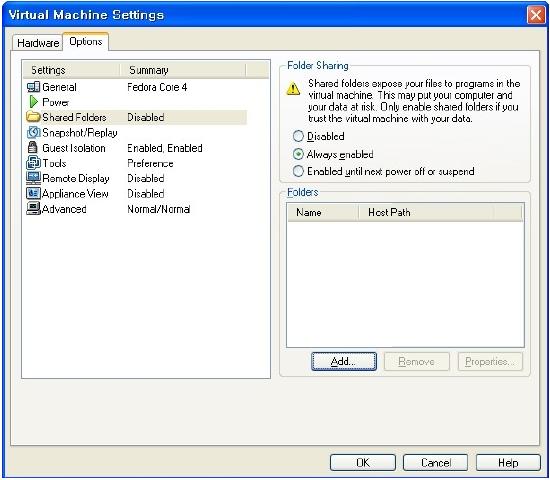Switch to the Options tab
The image size is (550, 480).
point(86,41)
